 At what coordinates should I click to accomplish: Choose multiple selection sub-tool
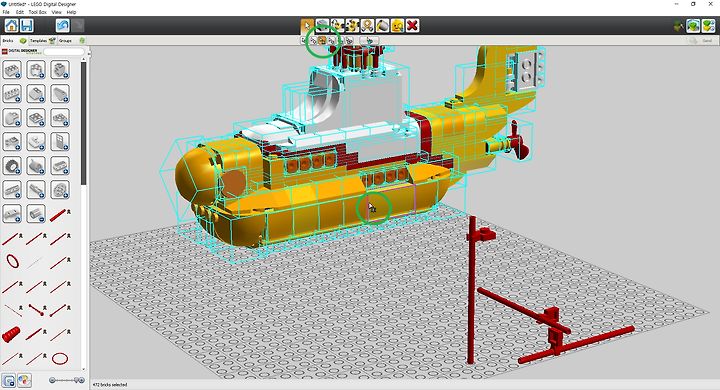pos(313,40)
